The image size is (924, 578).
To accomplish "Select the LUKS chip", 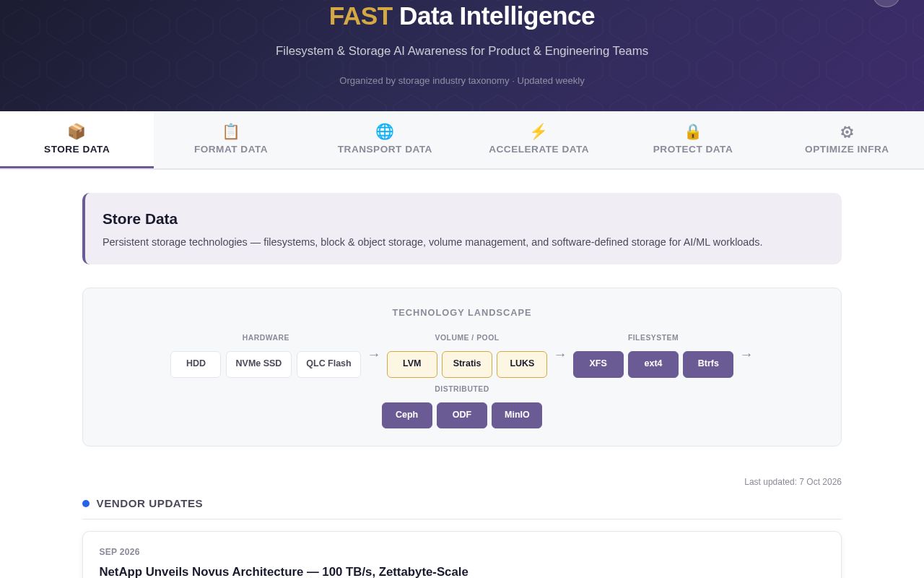I will [x=522, y=364].
